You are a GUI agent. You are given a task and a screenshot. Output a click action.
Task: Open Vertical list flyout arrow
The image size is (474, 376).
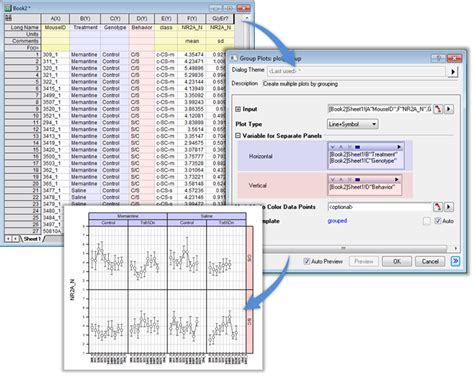[x=396, y=180]
